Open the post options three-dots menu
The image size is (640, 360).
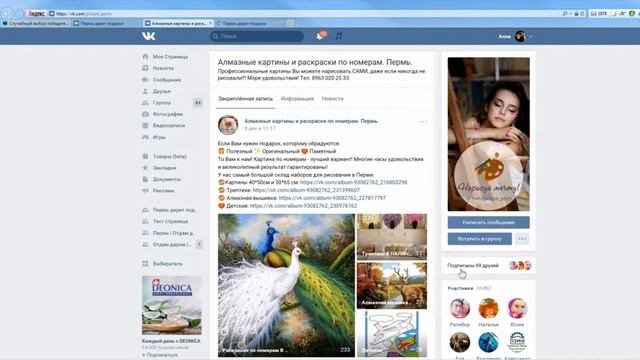click(x=423, y=121)
